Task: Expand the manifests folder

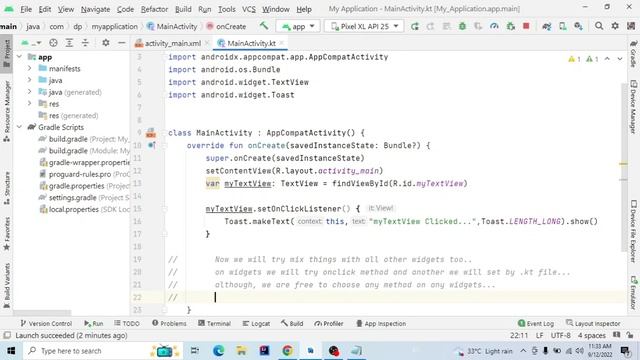Action: pyautogui.click(x=30, y=69)
